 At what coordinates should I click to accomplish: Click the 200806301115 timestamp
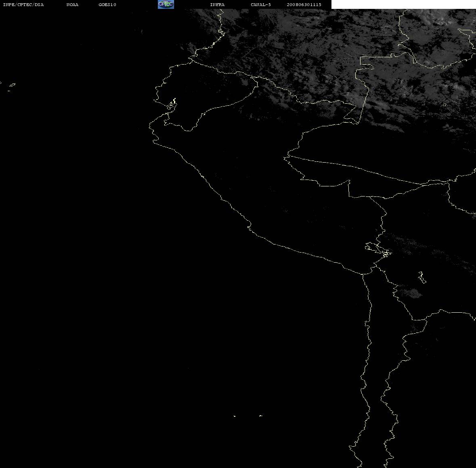tap(304, 4)
